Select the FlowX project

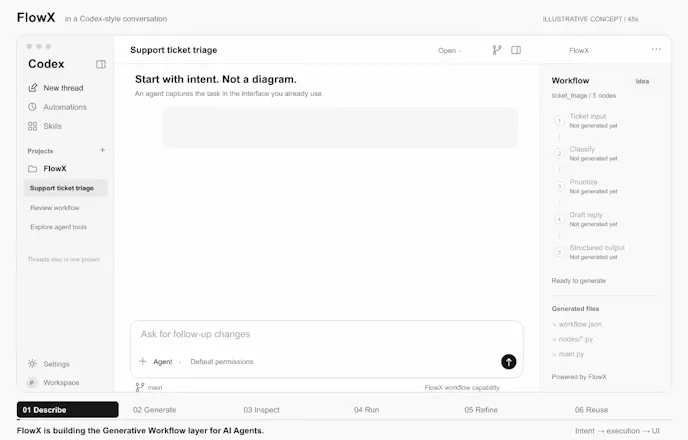(x=55, y=168)
